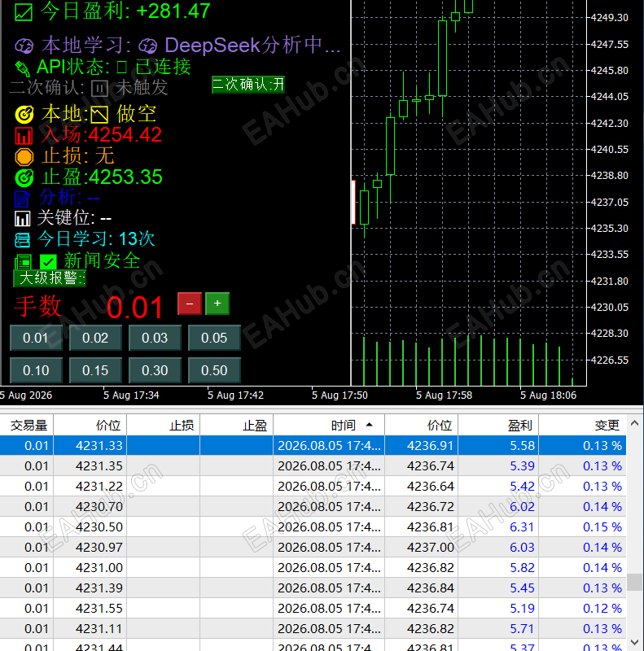Screen dimensions: 644x651
Task: Click the brain icon beside 本地学习
Action: [x=24, y=46]
